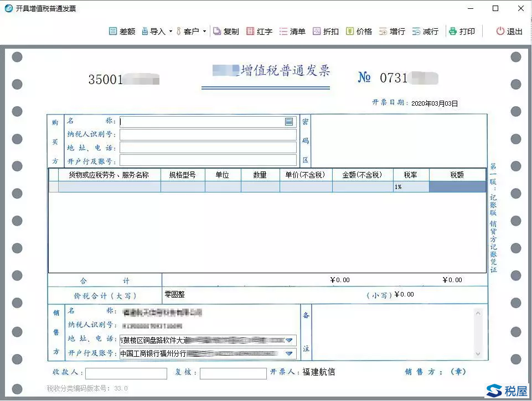
Task: Click the 单位 cell in first row
Action: (223, 187)
